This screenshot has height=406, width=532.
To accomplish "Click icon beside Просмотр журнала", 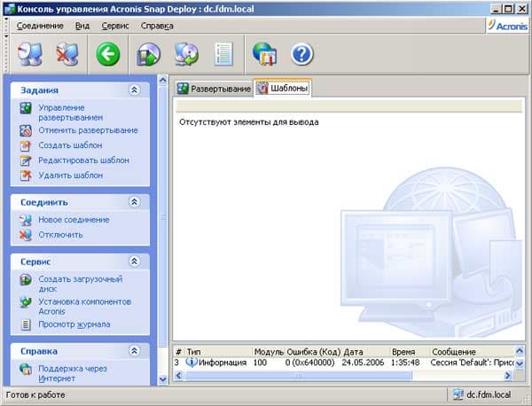I will [26, 324].
